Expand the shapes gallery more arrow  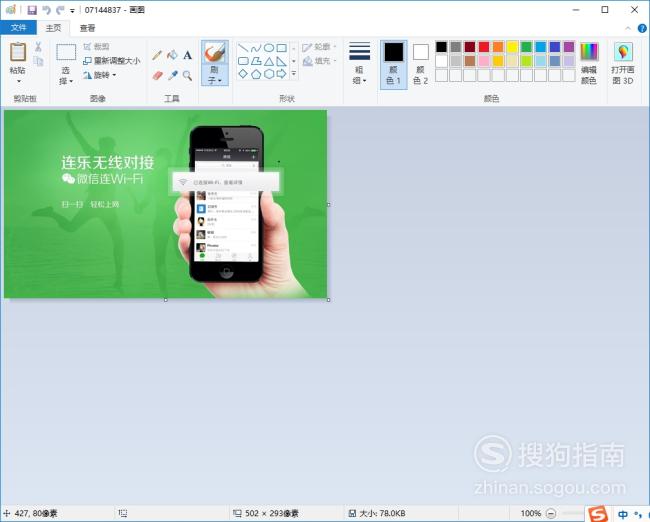coord(293,74)
